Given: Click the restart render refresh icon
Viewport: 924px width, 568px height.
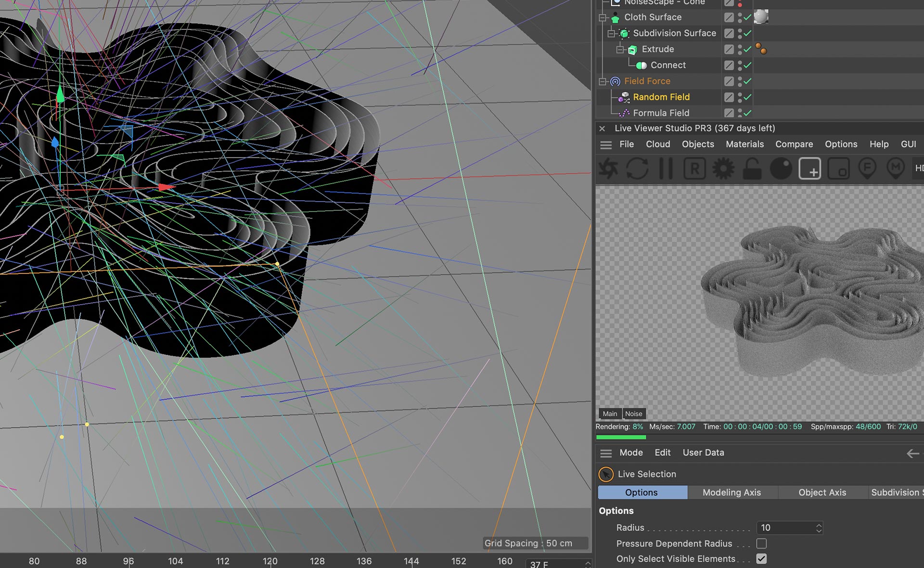Looking at the screenshot, I should click(637, 169).
